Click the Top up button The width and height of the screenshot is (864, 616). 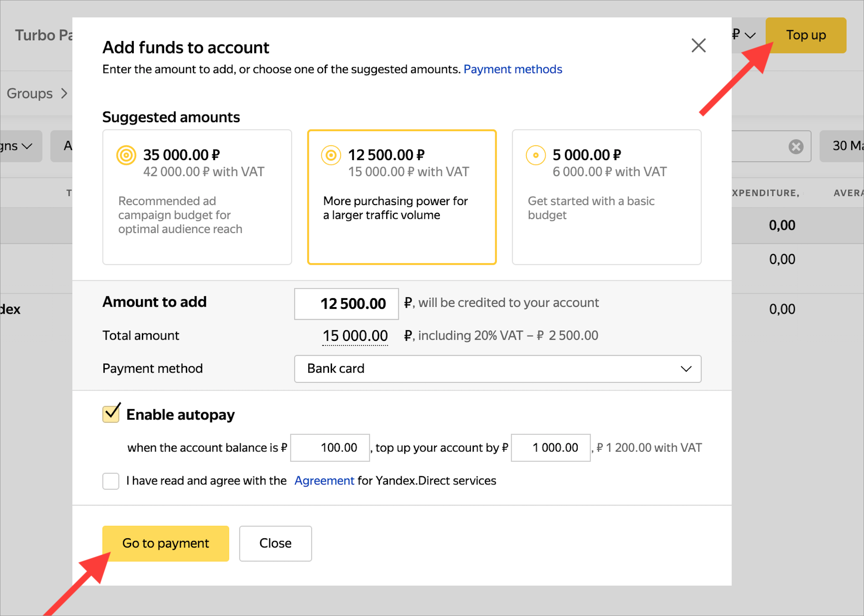[x=806, y=35]
